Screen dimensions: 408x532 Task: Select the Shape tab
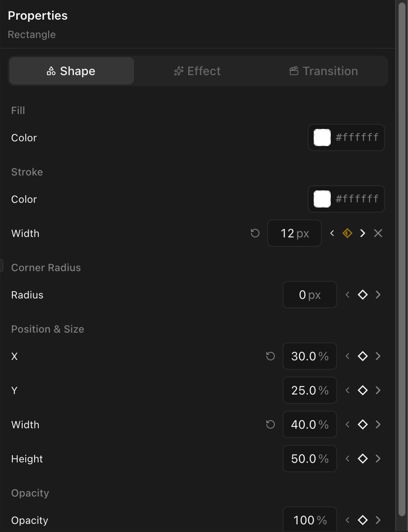tap(71, 71)
